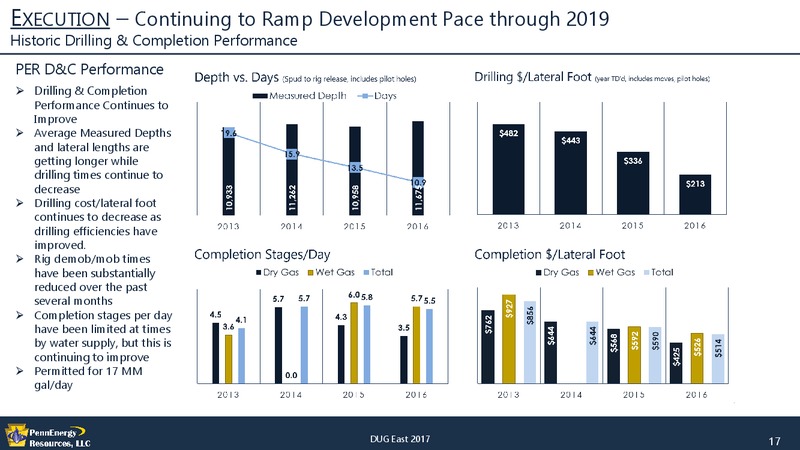
Task: Click the Dry Gas legend swatch in Completion Stages/Day
Action: (259, 272)
